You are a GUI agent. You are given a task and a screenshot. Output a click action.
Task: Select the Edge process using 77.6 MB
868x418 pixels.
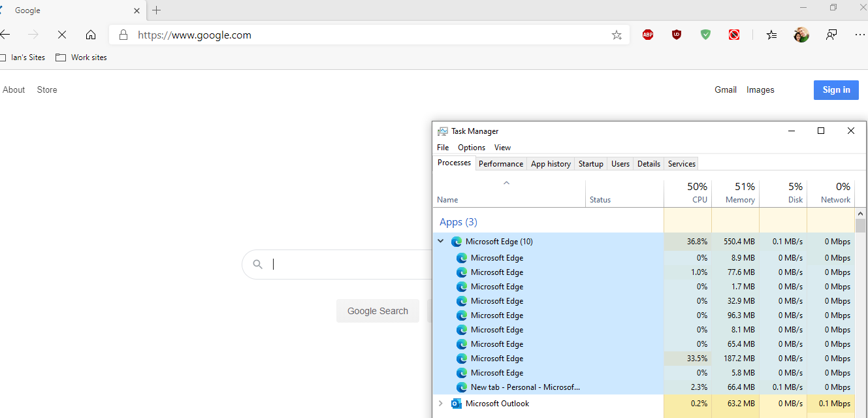[643, 272]
